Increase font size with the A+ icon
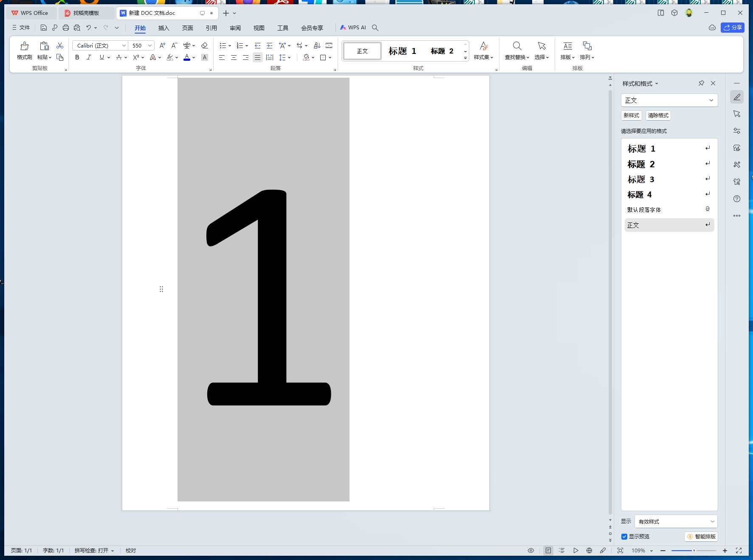 162,45
